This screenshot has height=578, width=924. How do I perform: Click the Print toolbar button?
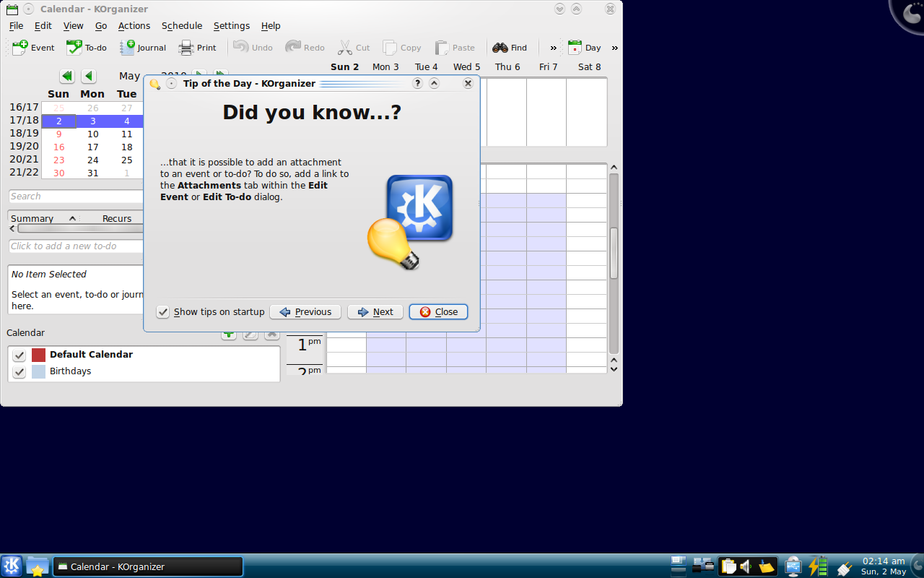click(x=198, y=48)
